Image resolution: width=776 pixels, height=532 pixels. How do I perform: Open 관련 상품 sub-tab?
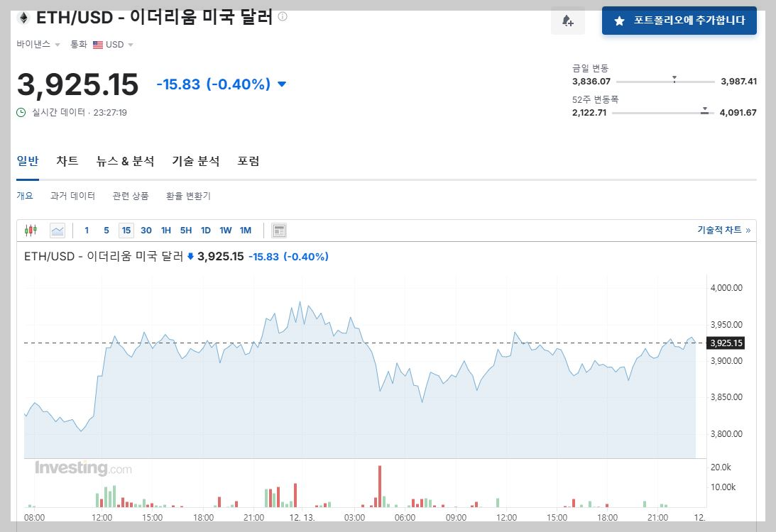[x=131, y=196]
